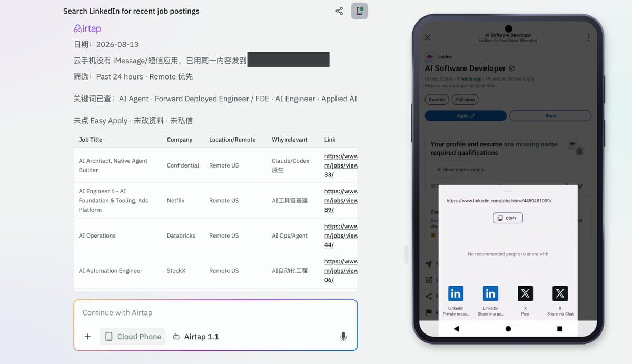Image resolution: width=632 pixels, height=364 pixels.
Task: Tap the flag report icon on phone
Action: [x=429, y=312]
